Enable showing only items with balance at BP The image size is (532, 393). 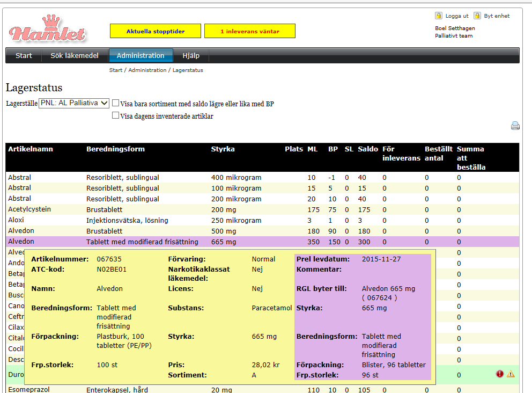[116, 103]
